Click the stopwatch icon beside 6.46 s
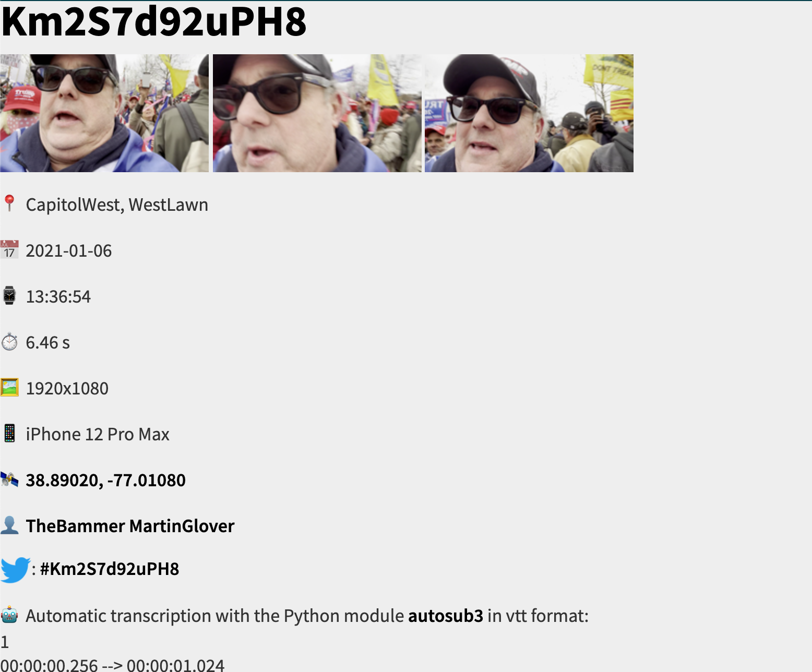This screenshot has height=672, width=812. [x=9, y=342]
